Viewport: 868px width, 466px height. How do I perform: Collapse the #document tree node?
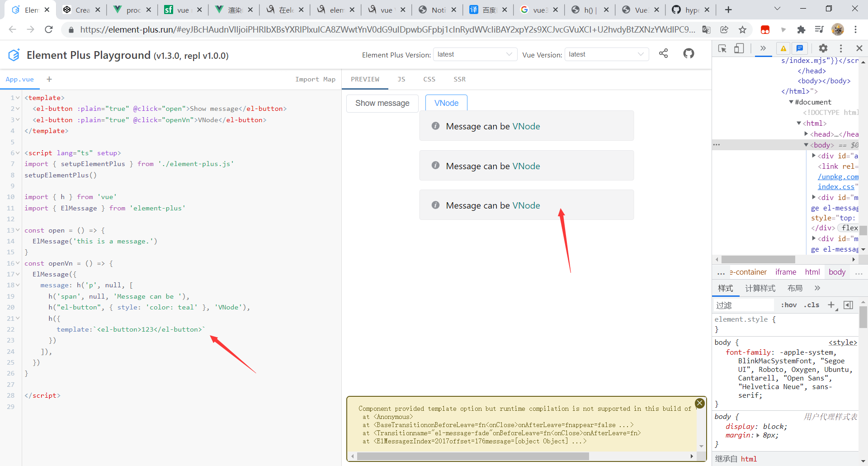click(791, 102)
